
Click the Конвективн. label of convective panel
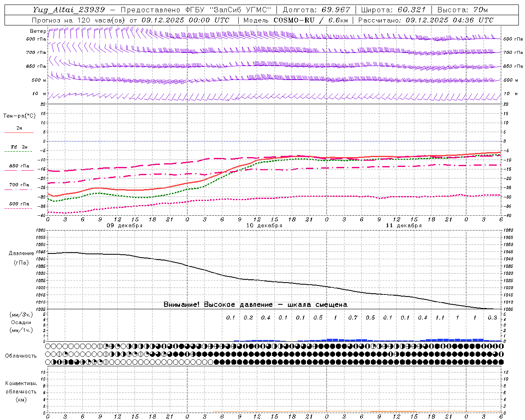point(21,383)
